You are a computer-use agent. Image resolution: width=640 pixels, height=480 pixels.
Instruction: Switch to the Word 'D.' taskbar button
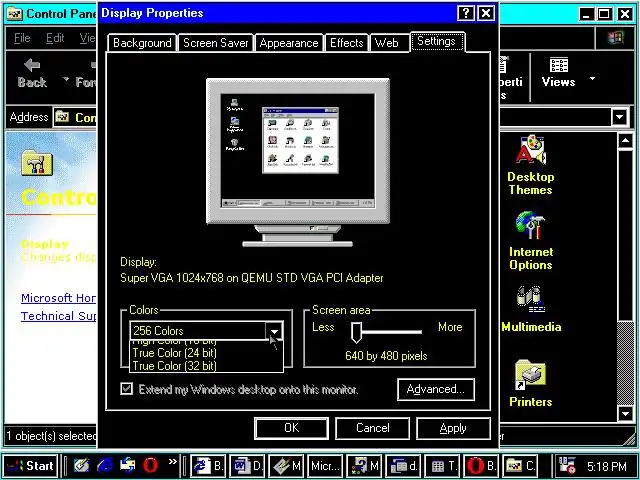[247, 466]
